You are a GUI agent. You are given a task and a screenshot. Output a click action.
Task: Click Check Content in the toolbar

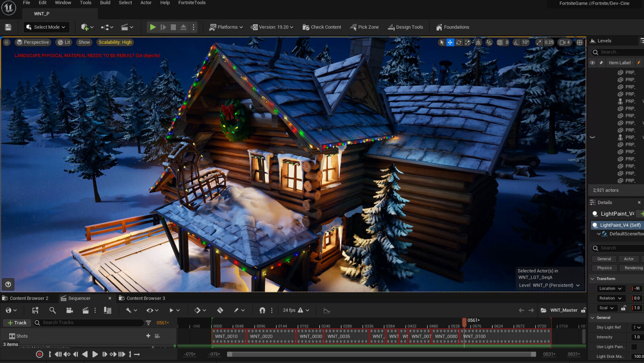click(322, 27)
